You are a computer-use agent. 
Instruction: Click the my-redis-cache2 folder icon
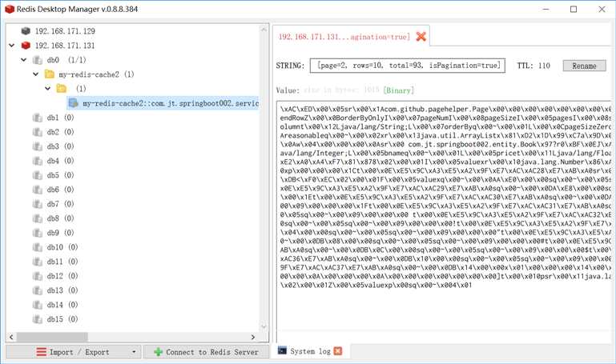coord(50,74)
